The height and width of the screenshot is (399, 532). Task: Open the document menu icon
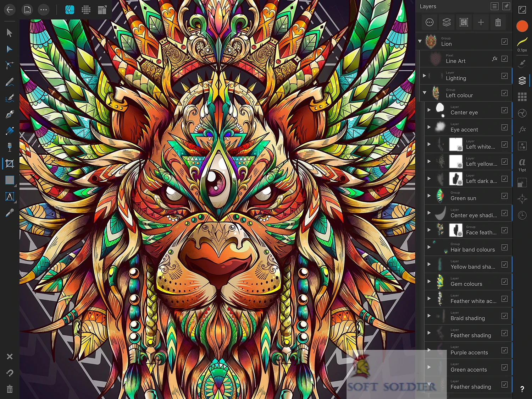tap(27, 10)
